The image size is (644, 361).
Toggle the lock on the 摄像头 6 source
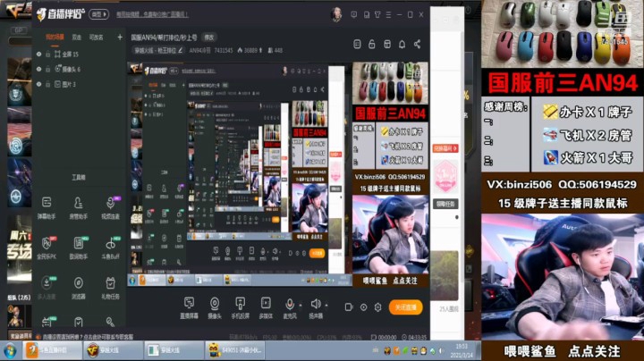[48, 70]
